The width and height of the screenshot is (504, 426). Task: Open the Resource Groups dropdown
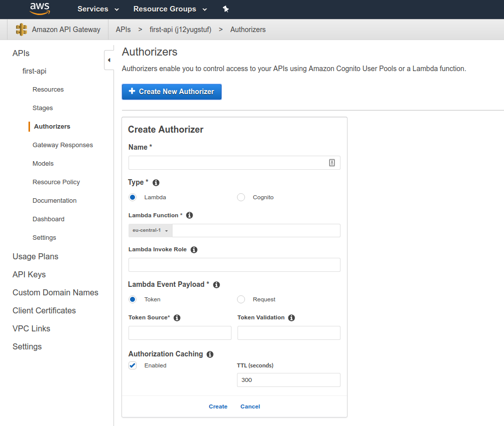170,9
